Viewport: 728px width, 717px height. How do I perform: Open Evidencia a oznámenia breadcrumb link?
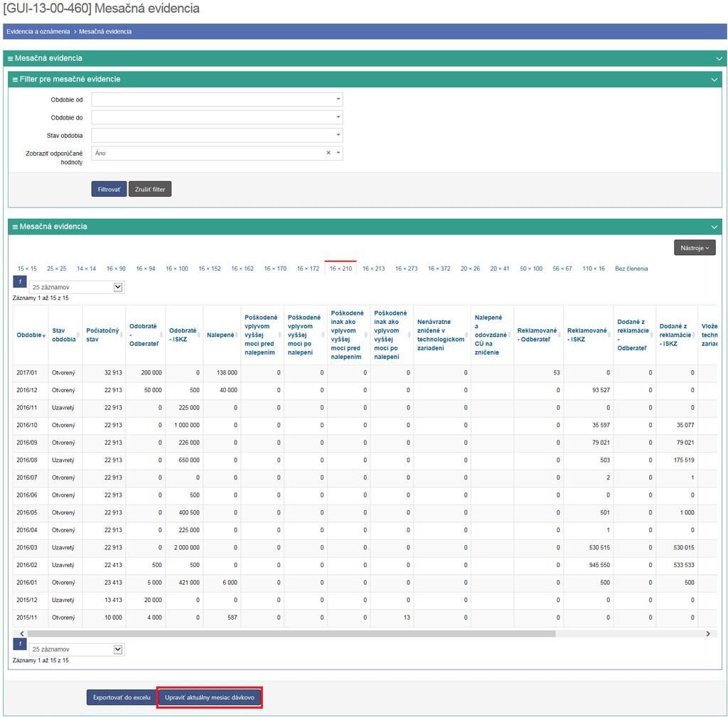[x=38, y=31]
